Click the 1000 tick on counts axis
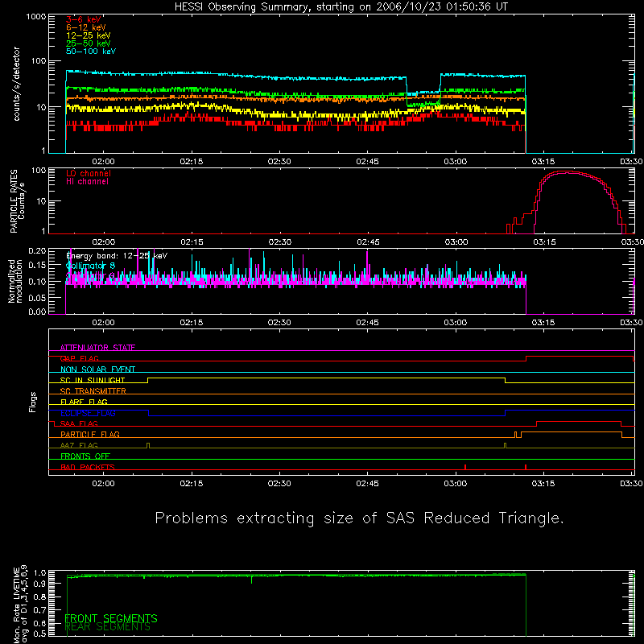This screenshot has width=644, height=644. [36, 17]
